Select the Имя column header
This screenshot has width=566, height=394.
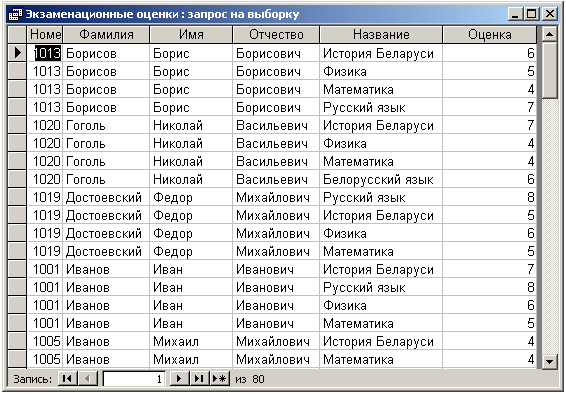coord(191,35)
